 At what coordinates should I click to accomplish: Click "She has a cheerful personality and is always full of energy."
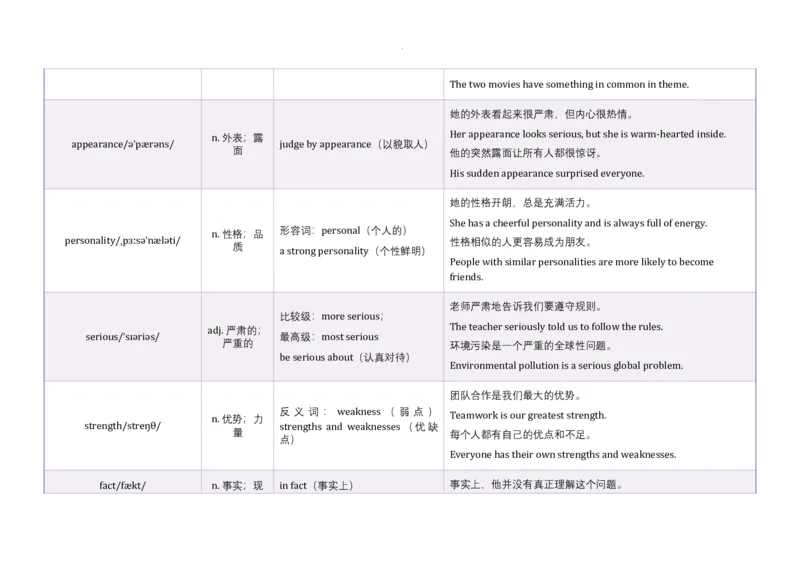click(x=578, y=223)
